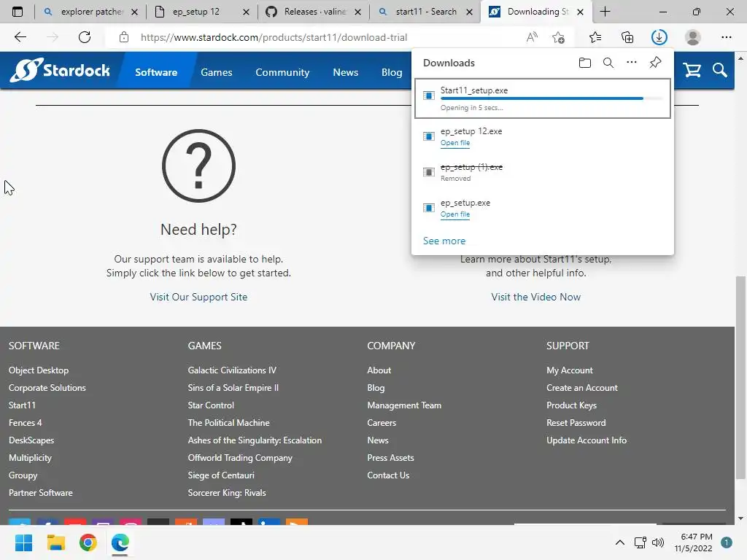747x560 pixels.
Task: Open Edge Settings and more menu
Action: point(726,37)
